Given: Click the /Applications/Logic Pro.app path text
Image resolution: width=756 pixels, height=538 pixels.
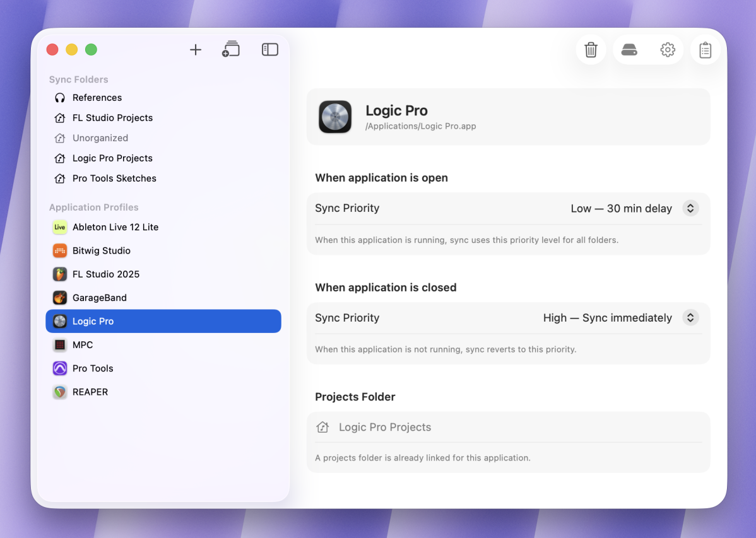Looking at the screenshot, I should coord(420,126).
